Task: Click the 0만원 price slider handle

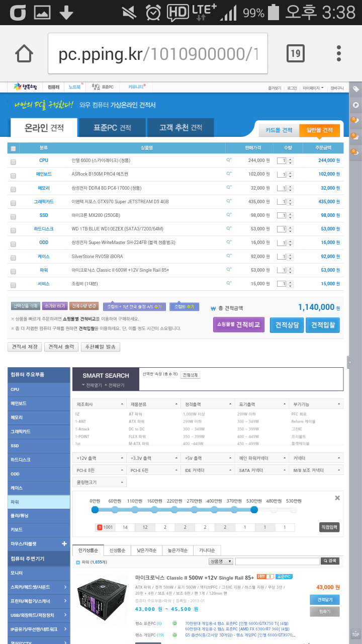Action: click(95, 510)
